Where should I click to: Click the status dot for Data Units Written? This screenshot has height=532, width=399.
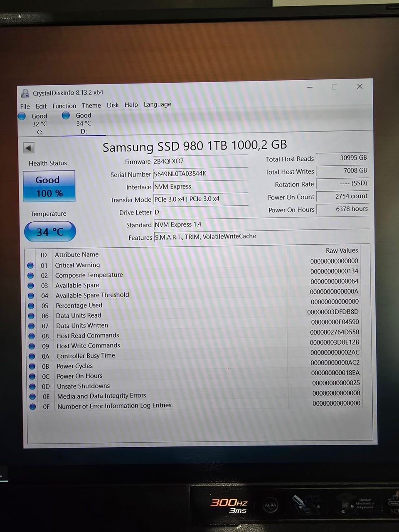31,326
